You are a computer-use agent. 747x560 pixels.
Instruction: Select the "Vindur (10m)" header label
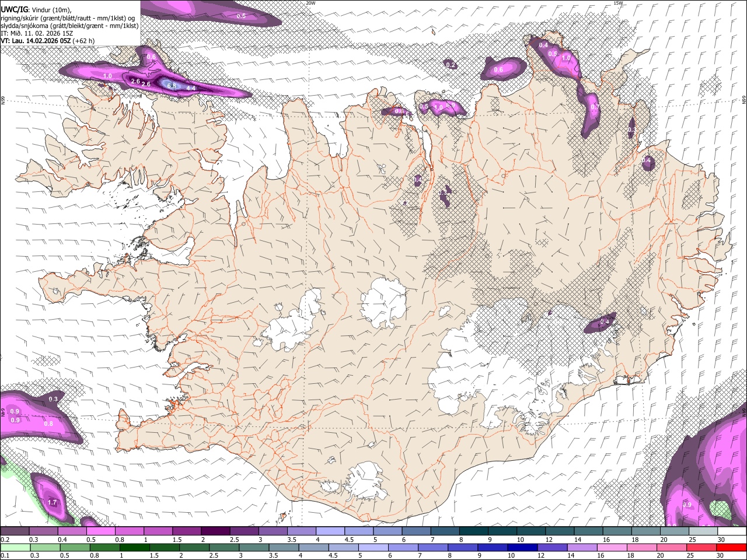[52, 10]
